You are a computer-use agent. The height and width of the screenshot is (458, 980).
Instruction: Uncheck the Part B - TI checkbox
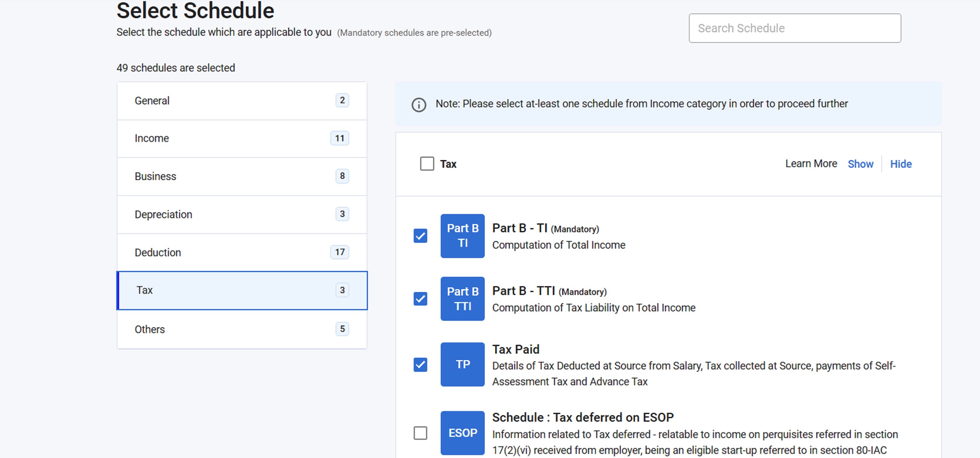pos(420,236)
